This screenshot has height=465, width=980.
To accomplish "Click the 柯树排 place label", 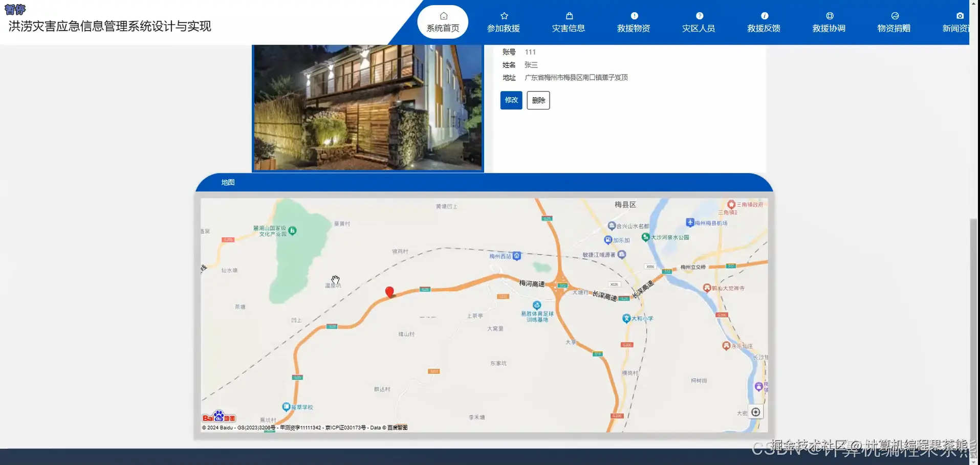I will (x=699, y=381).
